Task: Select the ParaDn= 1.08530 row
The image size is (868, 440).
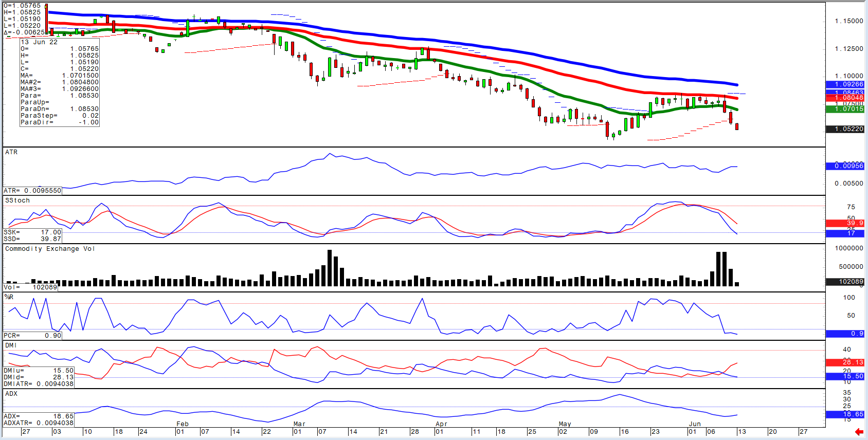Action: pos(60,109)
